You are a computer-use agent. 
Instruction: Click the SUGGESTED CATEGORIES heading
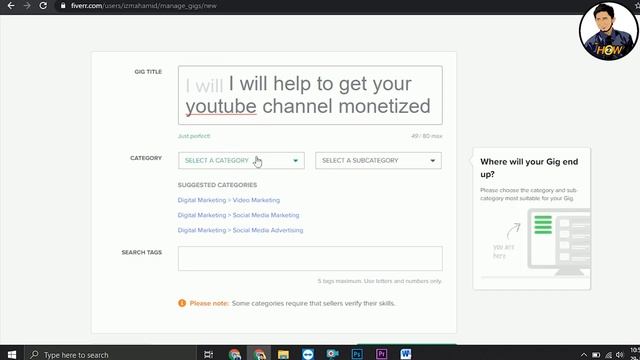pyautogui.click(x=217, y=185)
